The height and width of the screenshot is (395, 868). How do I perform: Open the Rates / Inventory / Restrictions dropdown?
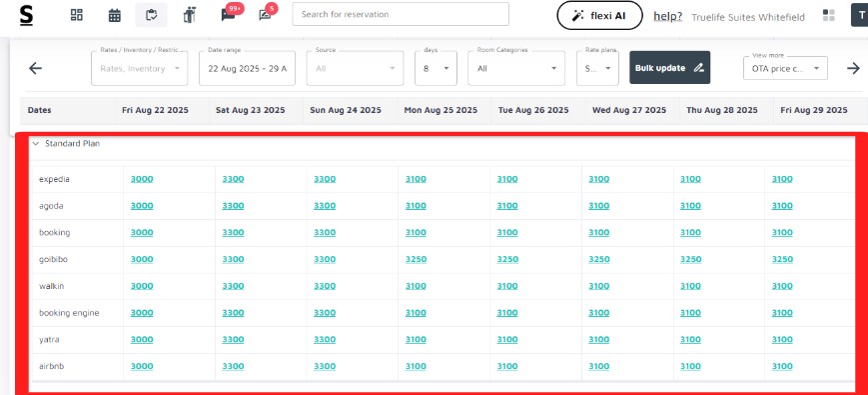[140, 68]
